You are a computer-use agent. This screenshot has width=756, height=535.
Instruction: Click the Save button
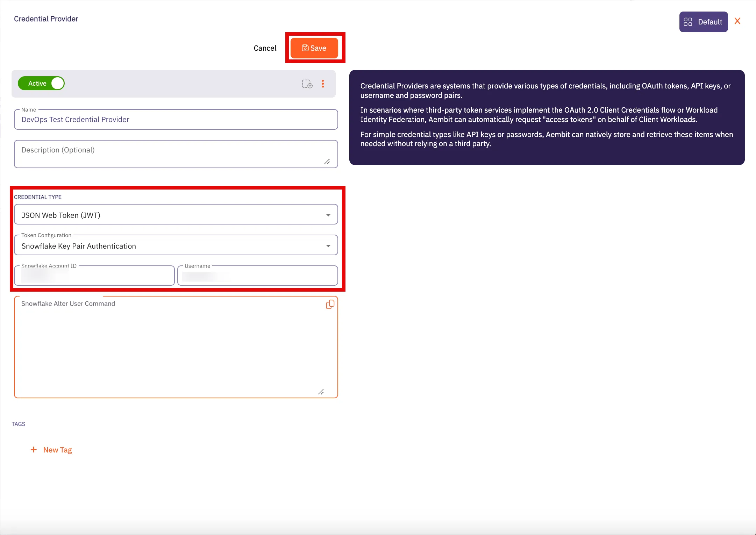(314, 48)
